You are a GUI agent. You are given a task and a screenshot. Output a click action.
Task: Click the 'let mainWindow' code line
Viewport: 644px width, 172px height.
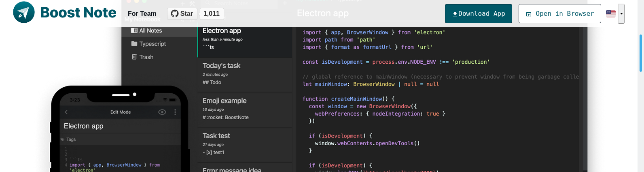(x=371, y=84)
